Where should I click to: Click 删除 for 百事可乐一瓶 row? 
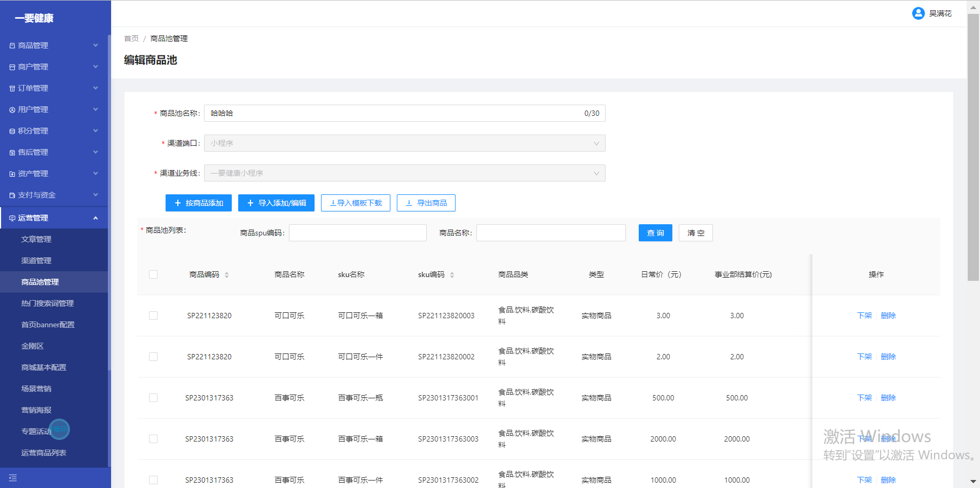tap(888, 398)
